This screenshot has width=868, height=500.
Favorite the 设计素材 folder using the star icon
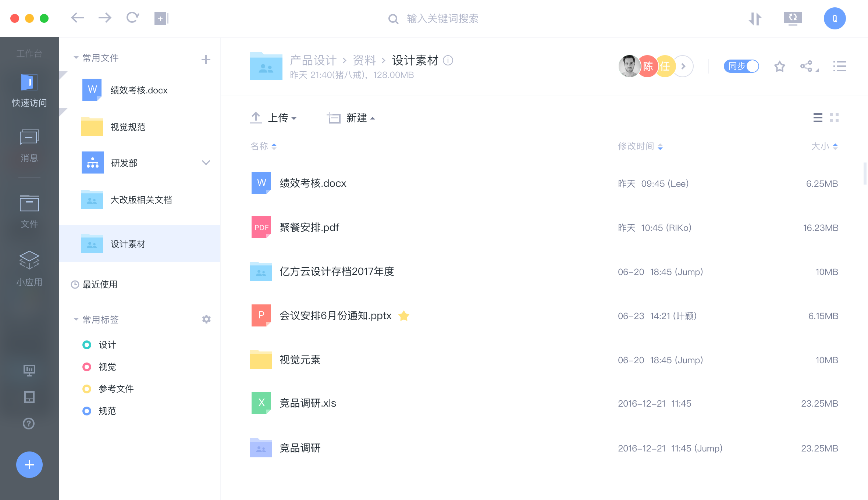click(x=779, y=67)
